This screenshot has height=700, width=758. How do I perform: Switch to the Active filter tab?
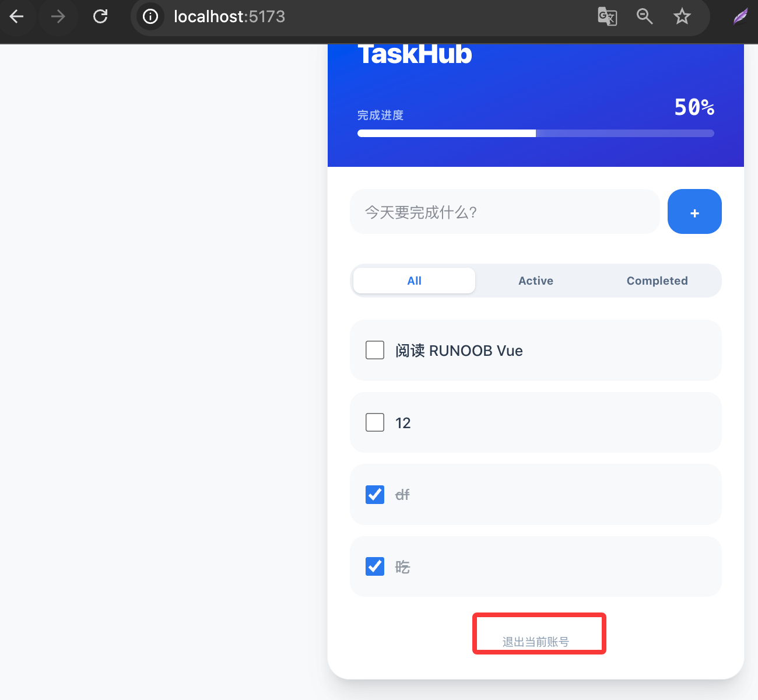click(x=535, y=281)
